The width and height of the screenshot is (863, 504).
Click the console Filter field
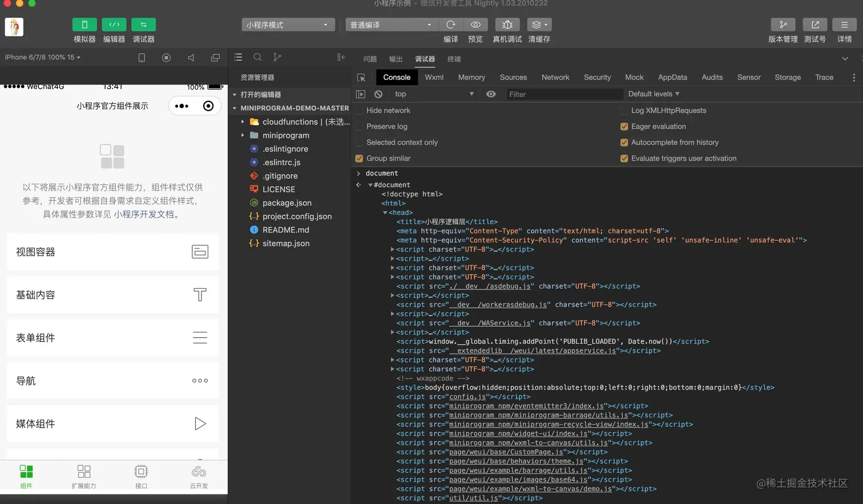pyautogui.click(x=564, y=94)
